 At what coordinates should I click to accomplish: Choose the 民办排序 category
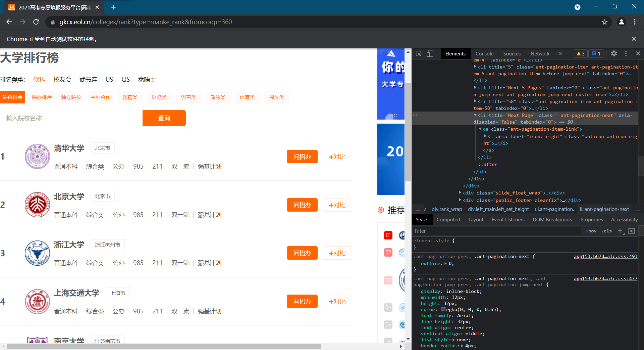(42, 97)
